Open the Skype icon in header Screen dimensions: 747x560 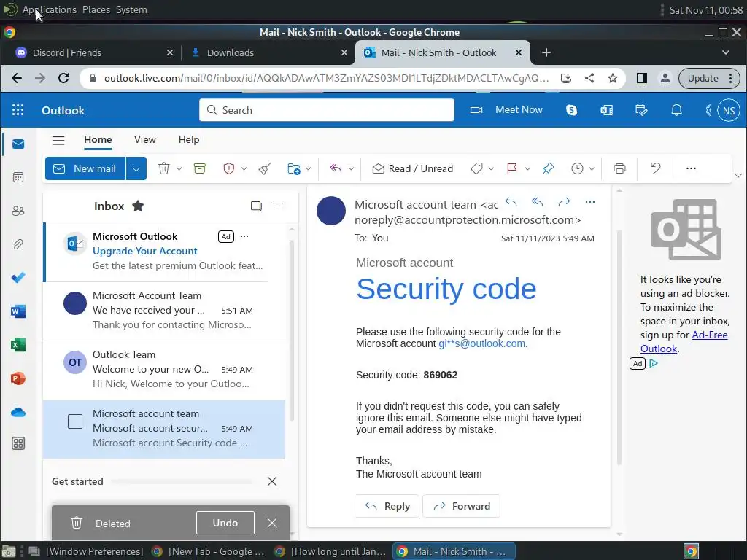571,111
